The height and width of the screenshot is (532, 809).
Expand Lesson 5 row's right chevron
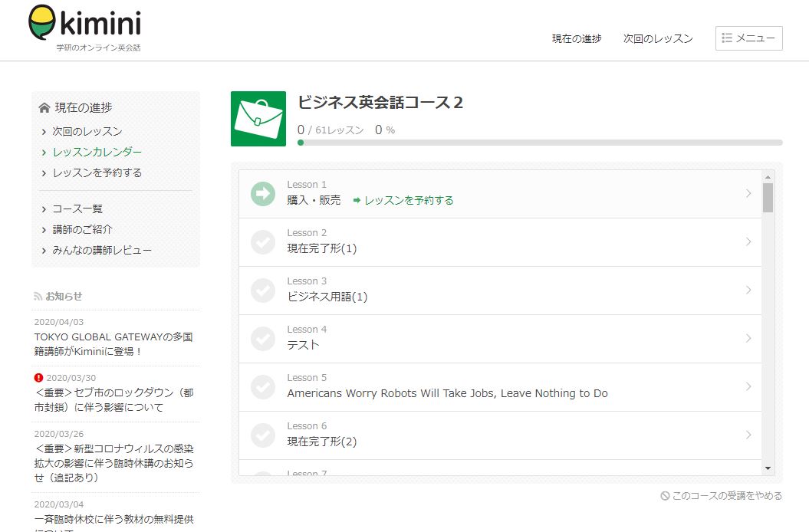[x=748, y=387]
